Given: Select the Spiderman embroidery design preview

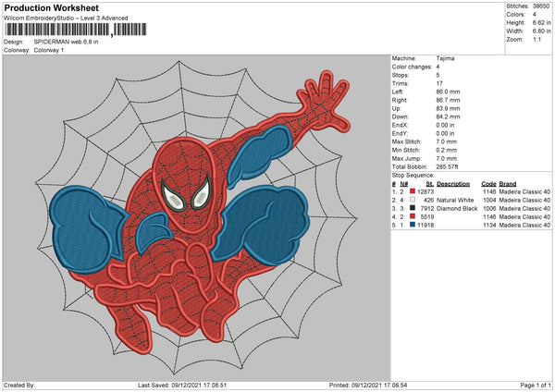Looking at the screenshot, I should tap(197, 218).
